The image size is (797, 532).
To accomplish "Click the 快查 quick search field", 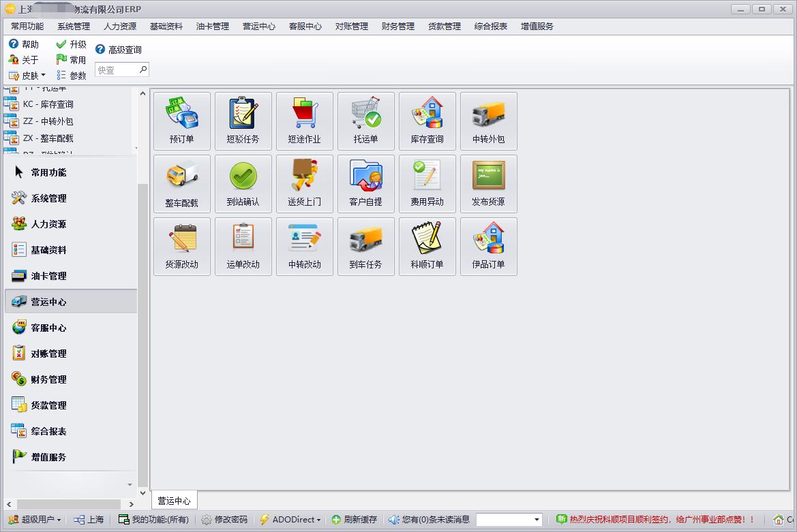I will tap(117, 69).
